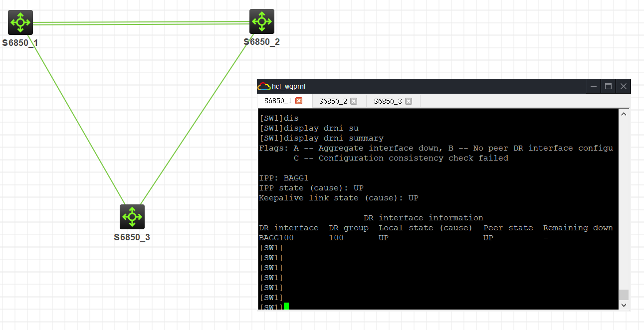
Task: Close the S6850_3 terminal tab
Action: (409, 101)
